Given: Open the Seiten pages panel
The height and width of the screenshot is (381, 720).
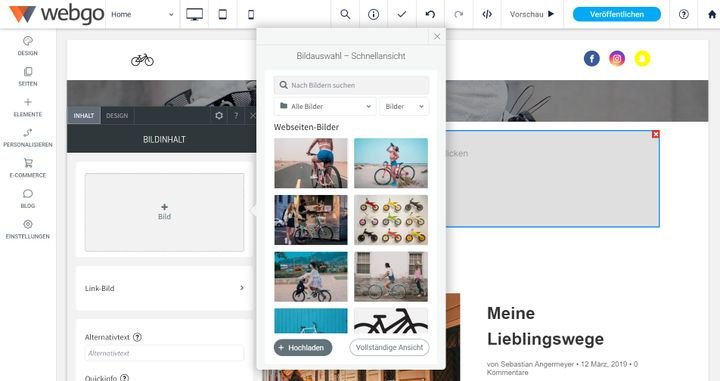Looking at the screenshot, I should tap(28, 77).
